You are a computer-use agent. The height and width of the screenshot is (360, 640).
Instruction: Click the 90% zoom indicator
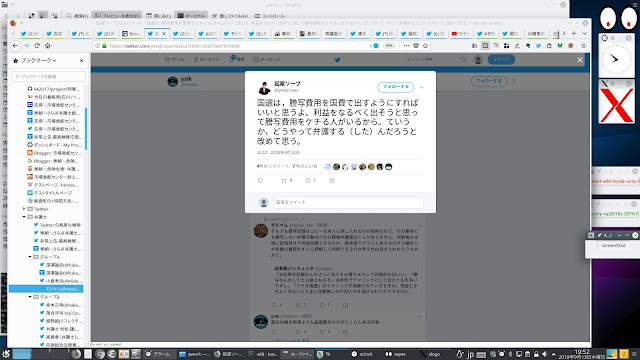point(389,46)
